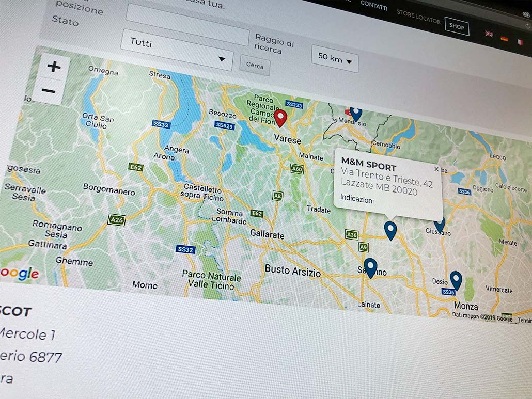The height and width of the screenshot is (399, 532).
Task: Click the A26 highway badge
Action: (117, 220)
